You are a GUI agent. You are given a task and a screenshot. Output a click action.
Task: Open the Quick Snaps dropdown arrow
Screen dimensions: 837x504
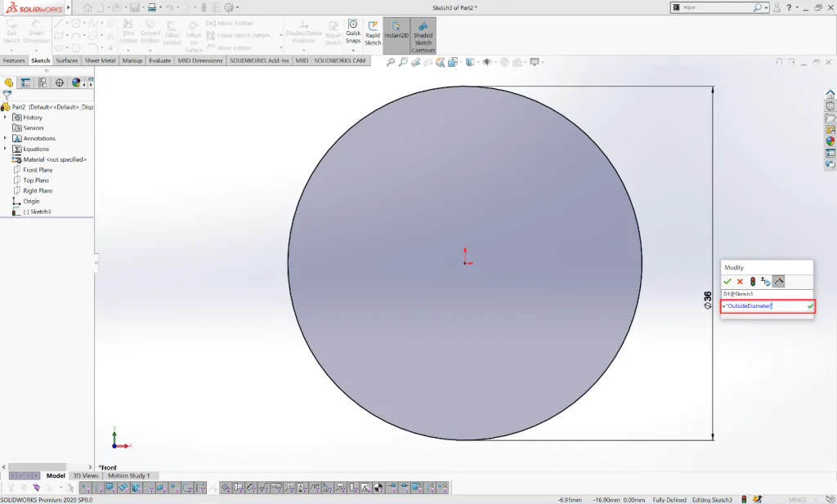pyautogui.click(x=353, y=50)
